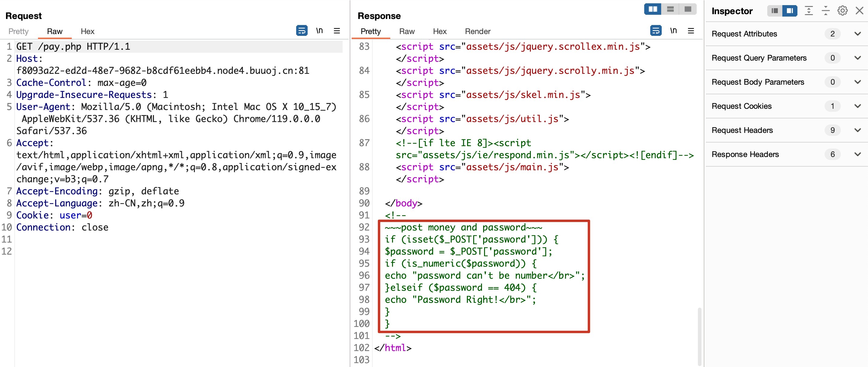Image resolution: width=868 pixels, height=367 pixels.
Task: Click the Host header name
Action: point(27,58)
